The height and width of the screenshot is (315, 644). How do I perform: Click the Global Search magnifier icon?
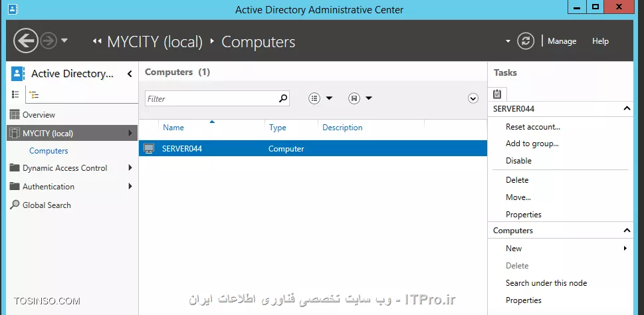pyautogui.click(x=15, y=205)
